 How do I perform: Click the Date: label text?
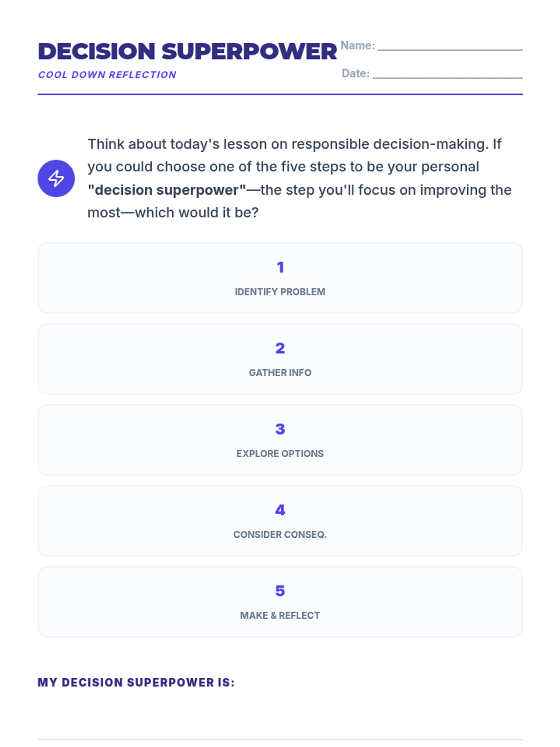(x=356, y=73)
